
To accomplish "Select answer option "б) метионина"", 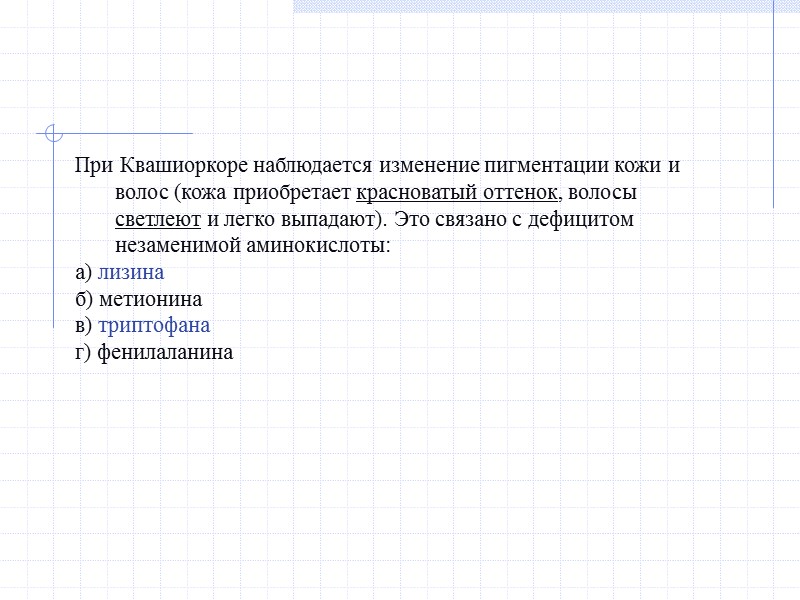I will 138,298.
